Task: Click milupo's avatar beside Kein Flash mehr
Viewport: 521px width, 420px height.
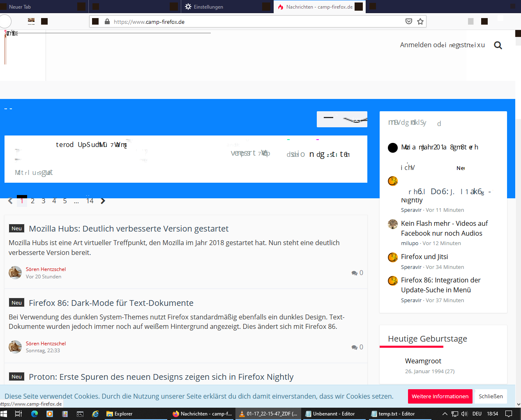Action: click(x=393, y=224)
